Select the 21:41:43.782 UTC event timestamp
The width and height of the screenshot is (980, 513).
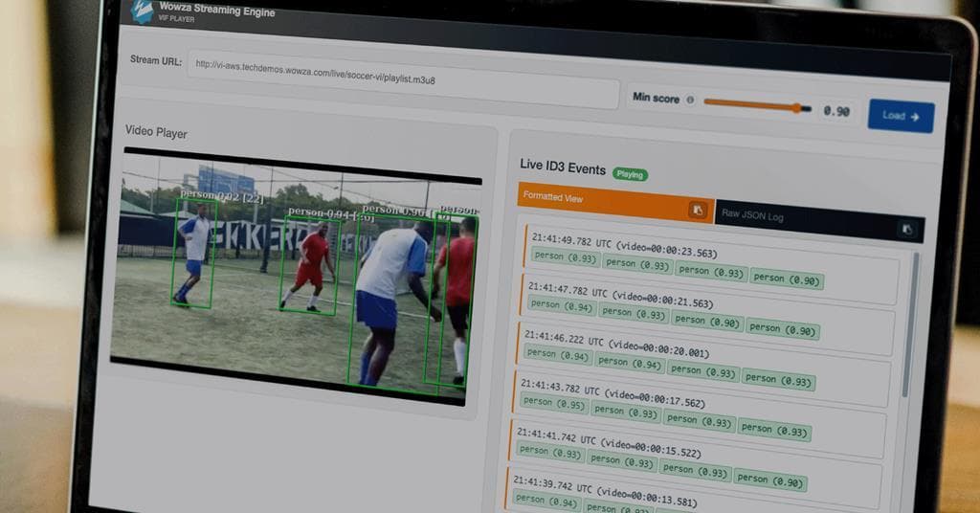point(612,395)
